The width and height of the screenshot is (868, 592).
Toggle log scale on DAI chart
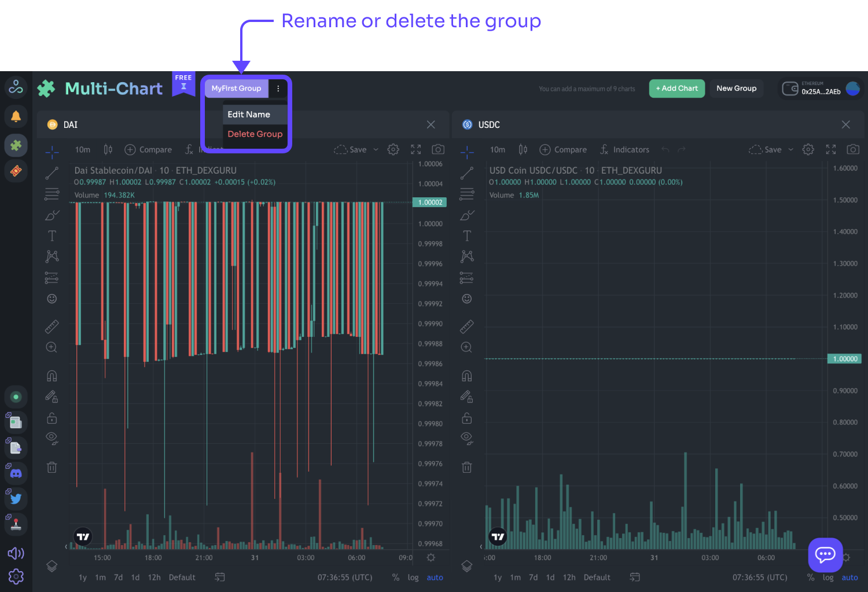tap(413, 578)
